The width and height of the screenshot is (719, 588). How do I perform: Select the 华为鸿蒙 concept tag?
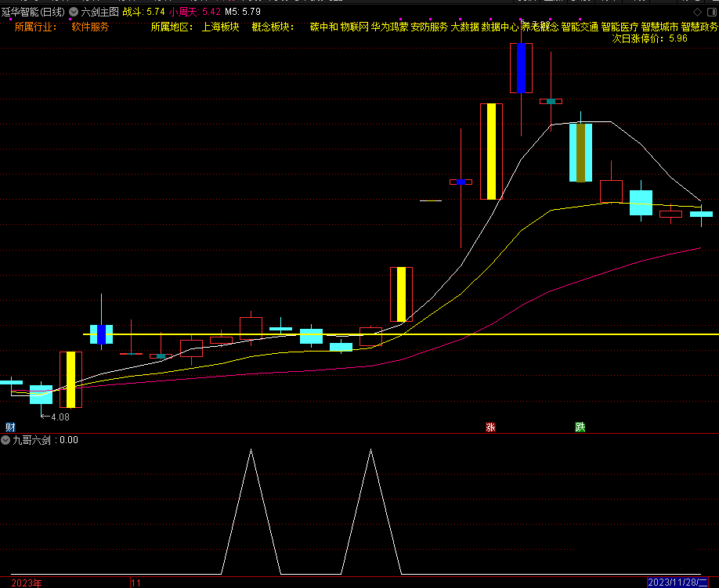click(x=389, y=27)
